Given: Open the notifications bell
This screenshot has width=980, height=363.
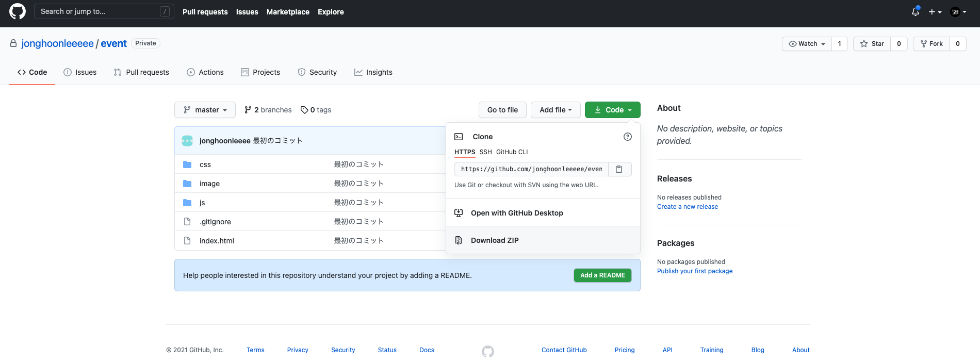Looking at the screenshot, I should (916, 11).
